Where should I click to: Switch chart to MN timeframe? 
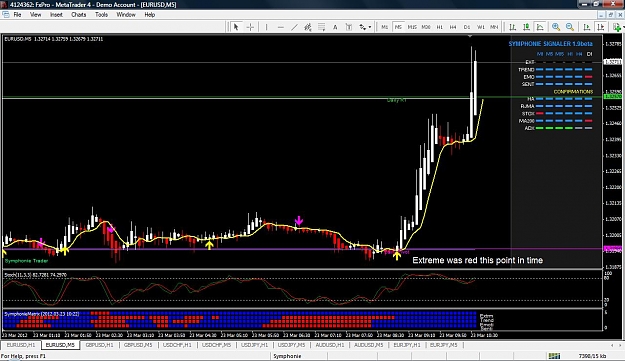(x=494, y=27)
